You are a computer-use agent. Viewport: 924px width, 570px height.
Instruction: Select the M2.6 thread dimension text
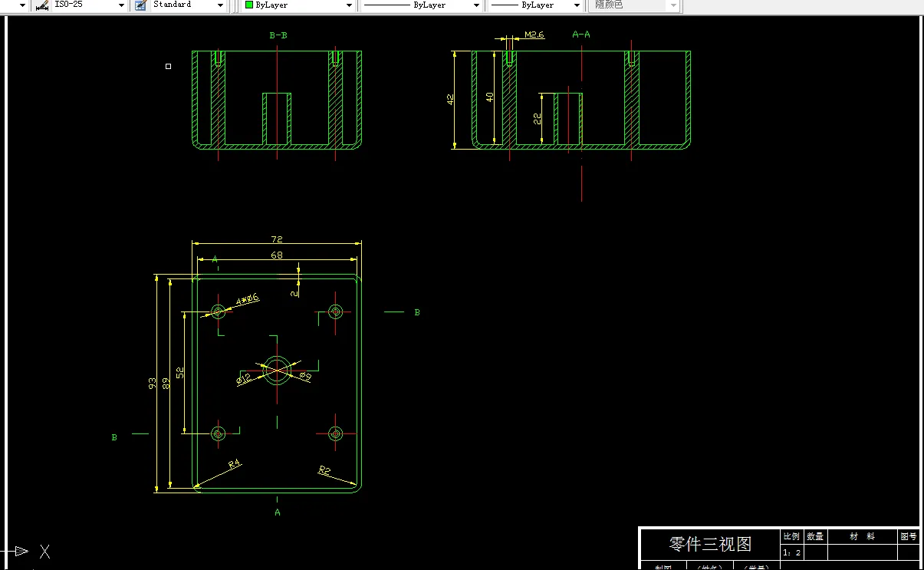534,35
